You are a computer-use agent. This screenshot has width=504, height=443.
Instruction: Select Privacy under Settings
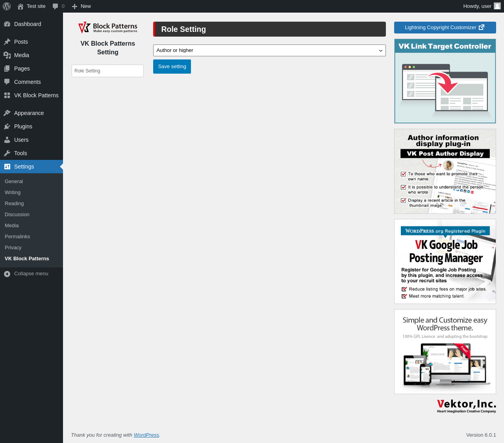coord(13,248)
